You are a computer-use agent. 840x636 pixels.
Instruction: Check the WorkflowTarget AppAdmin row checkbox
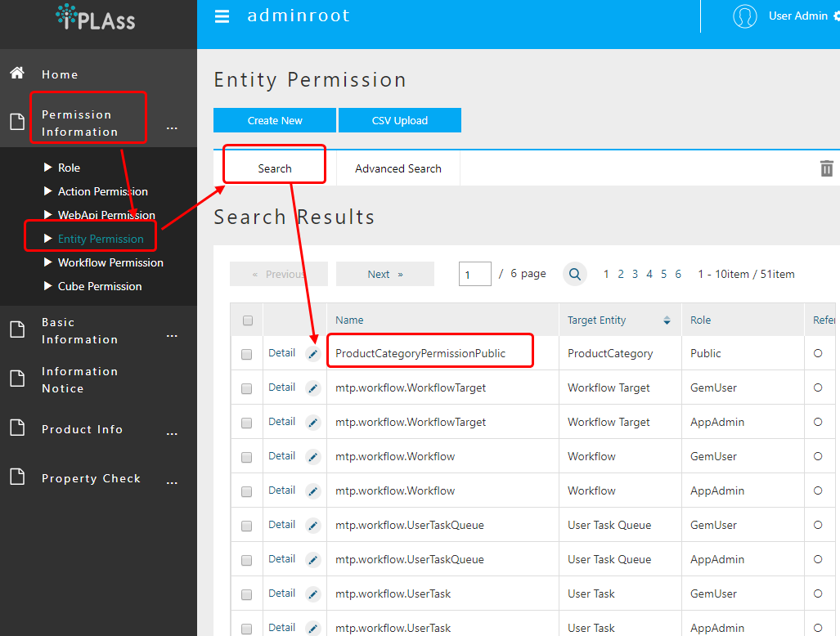(x=246, y=423)
